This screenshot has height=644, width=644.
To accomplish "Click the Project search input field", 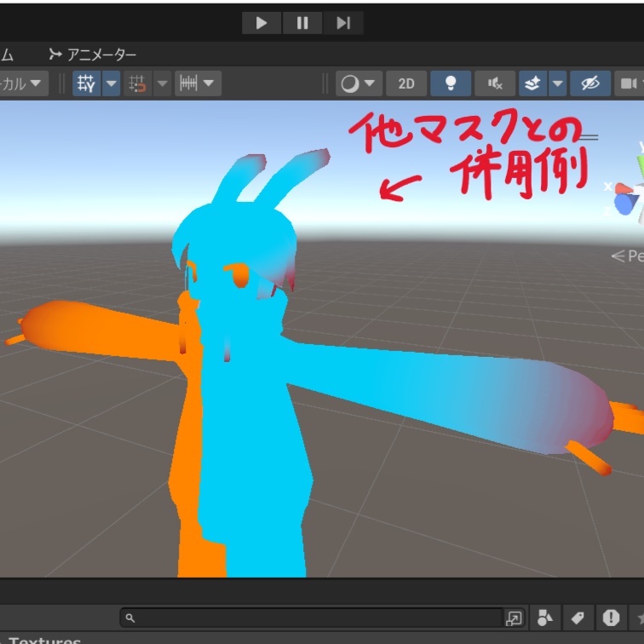I will (312, 618).
